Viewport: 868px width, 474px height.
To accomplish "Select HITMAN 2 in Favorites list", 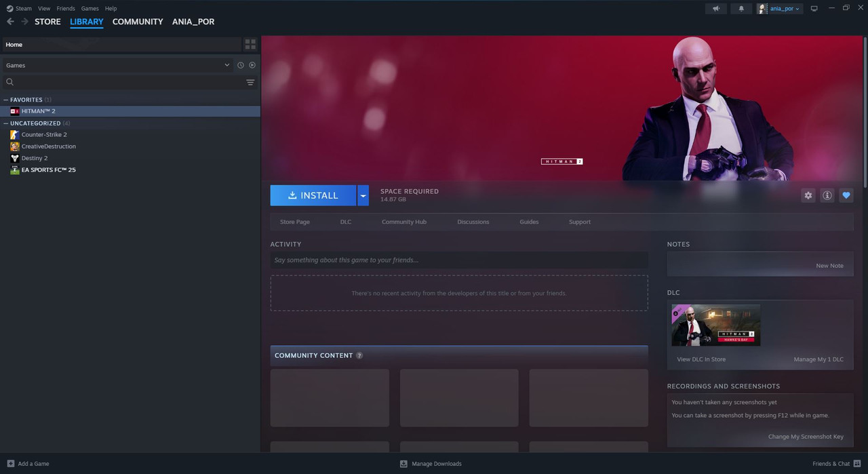I will pos(130,111).
